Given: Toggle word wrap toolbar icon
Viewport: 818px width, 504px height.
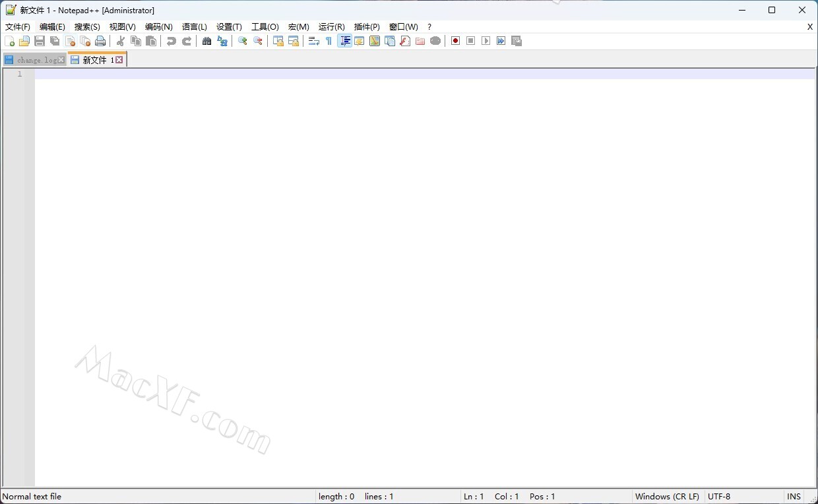Looking at the screenshot, I should 314,41.
